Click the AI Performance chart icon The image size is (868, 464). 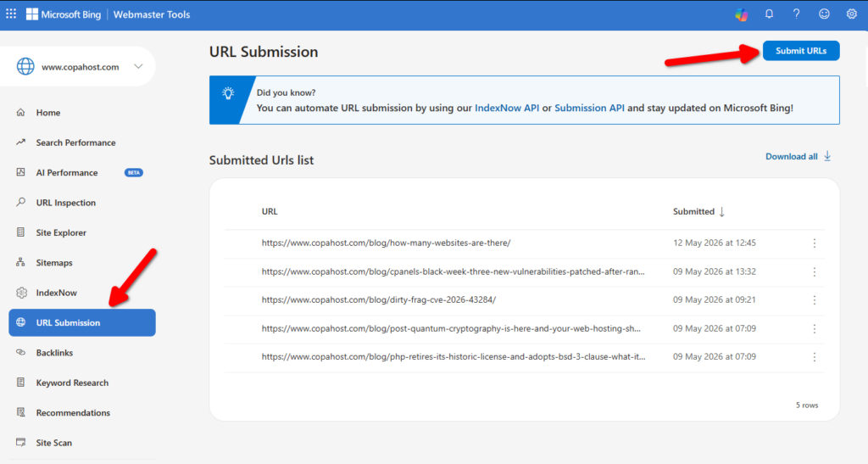pyautogui.click(x=20, y=172)
